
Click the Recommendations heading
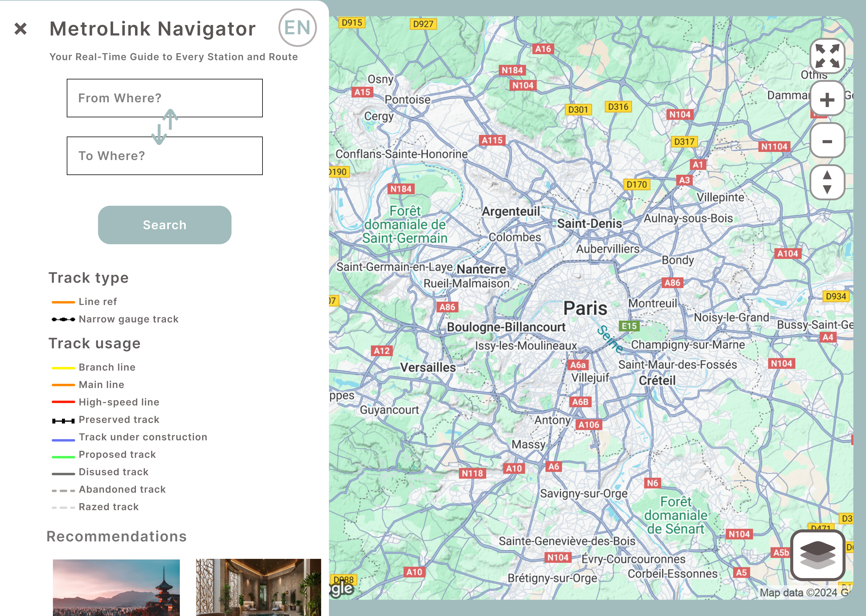[x=116, y=536]
